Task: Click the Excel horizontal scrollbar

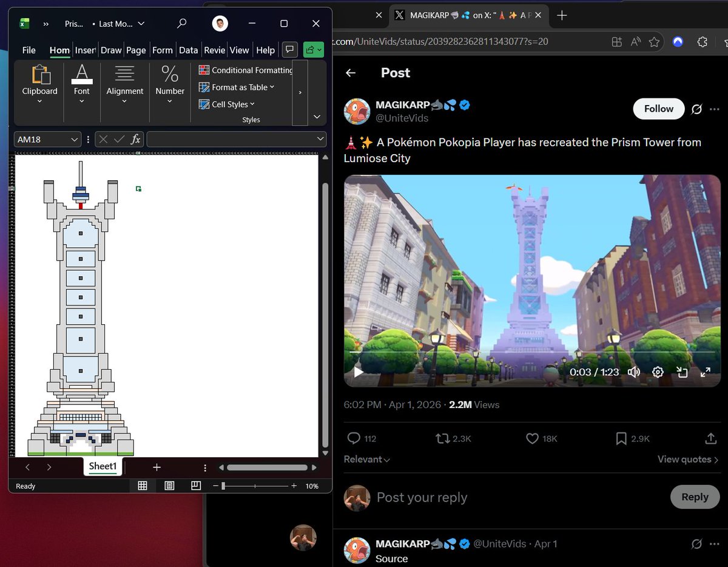Action: pyautogui.click(x=267, y=467)
